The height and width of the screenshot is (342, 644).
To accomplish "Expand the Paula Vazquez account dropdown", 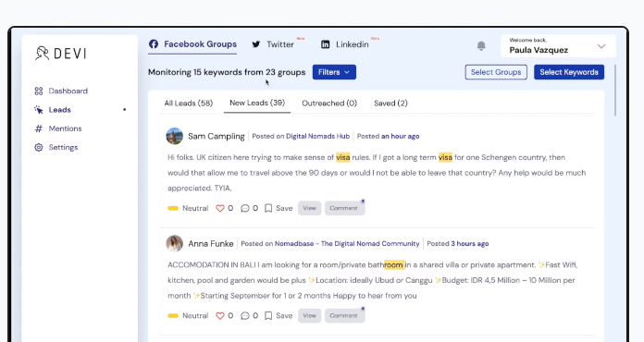I will (601, 46).
